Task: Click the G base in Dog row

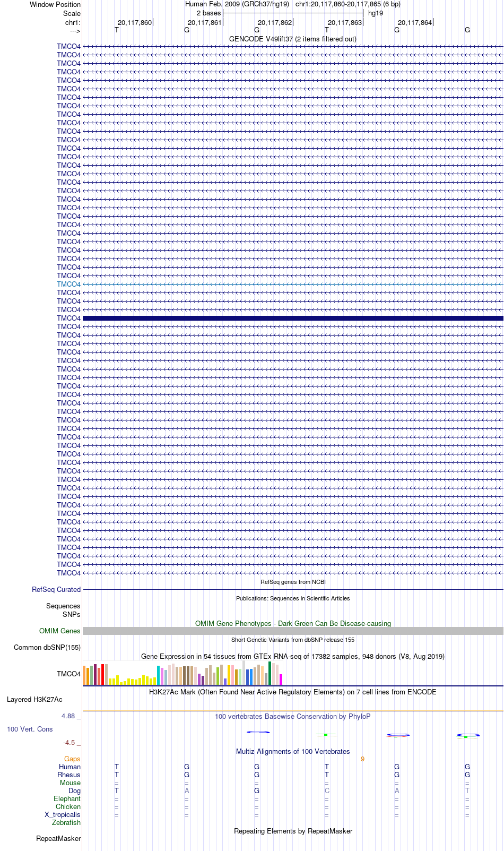Action: coord(257,790)
